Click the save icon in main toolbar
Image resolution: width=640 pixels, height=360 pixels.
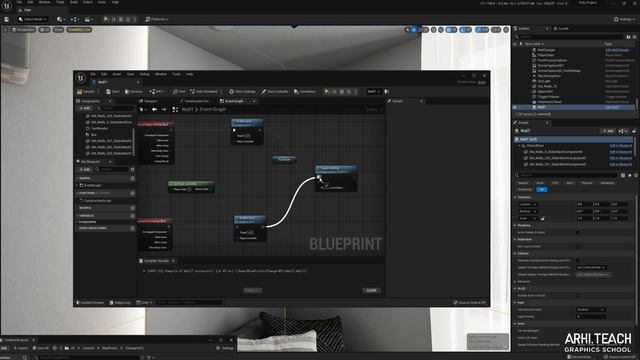tap(7, 19)
